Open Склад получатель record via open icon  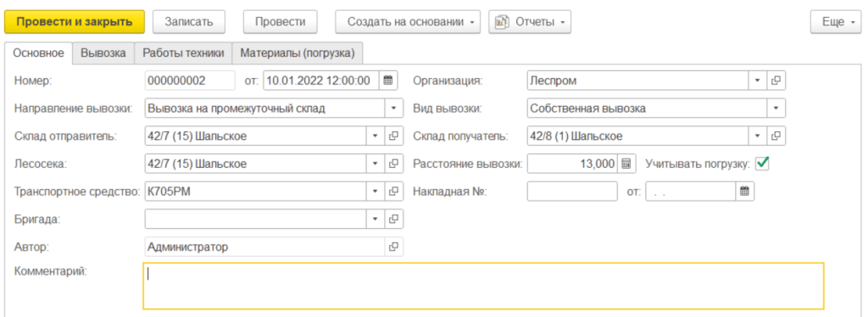point(776,136)
